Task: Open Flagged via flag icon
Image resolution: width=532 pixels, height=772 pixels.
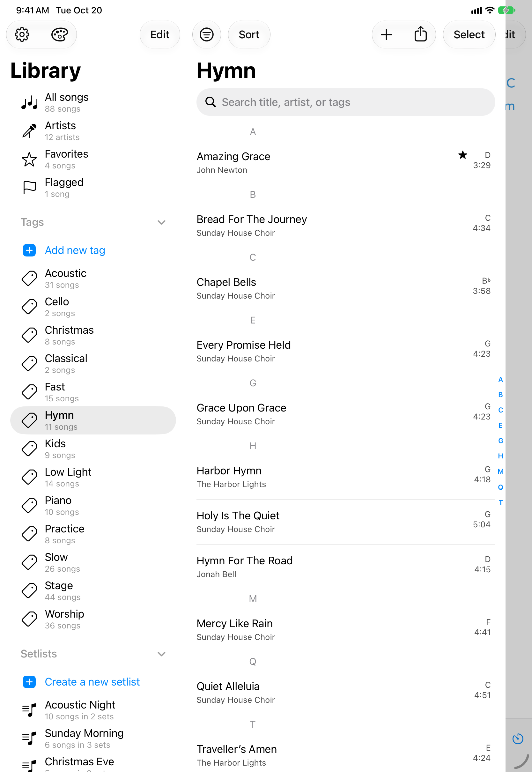Action: click(29, 188)
